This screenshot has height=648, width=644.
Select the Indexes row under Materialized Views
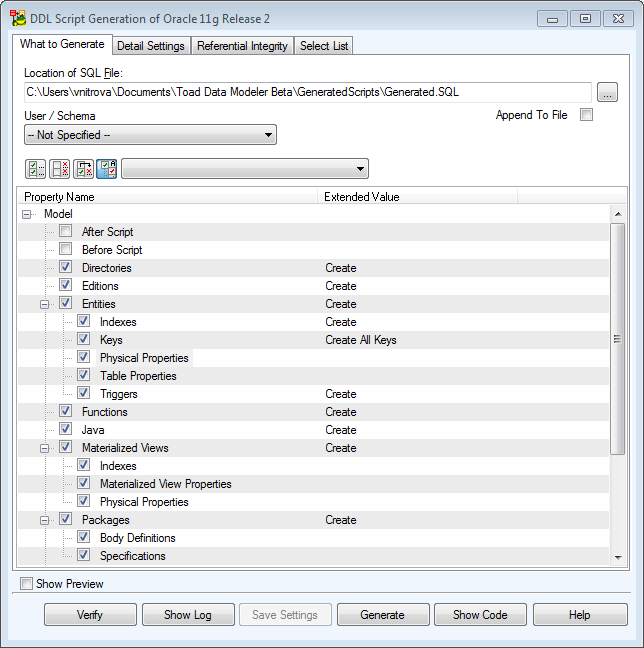coord(314,466)
